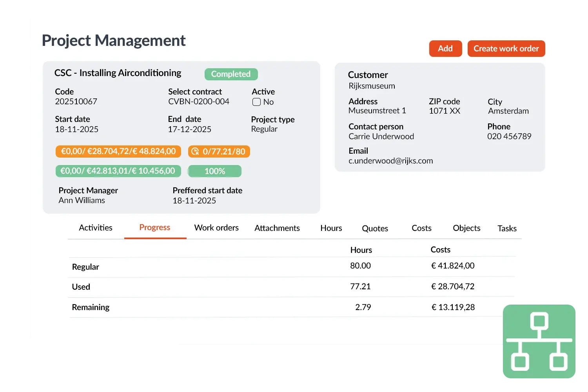This screenshot has height=392, width=588.
Task: Click the Create work order button
Action: coord(506,49)
